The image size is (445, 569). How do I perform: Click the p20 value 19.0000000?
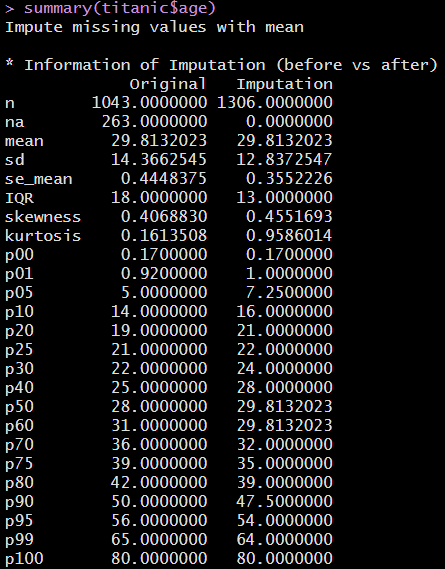click(159, 330)
